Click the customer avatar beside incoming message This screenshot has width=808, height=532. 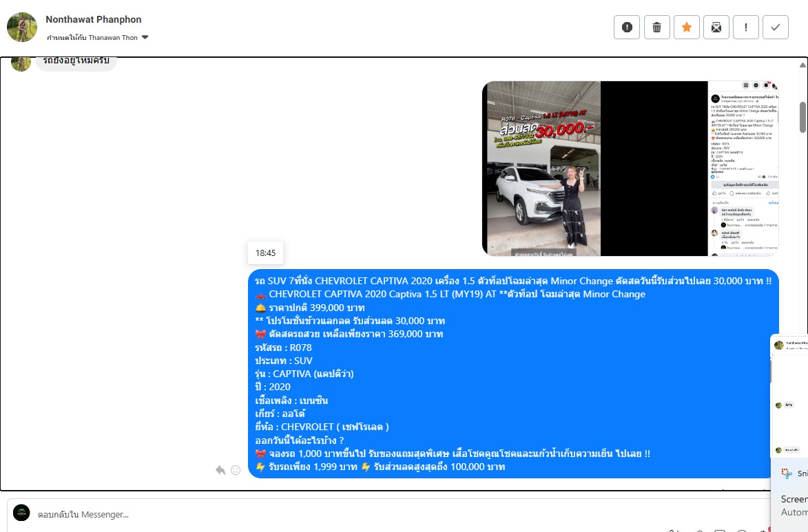point(21,63)
